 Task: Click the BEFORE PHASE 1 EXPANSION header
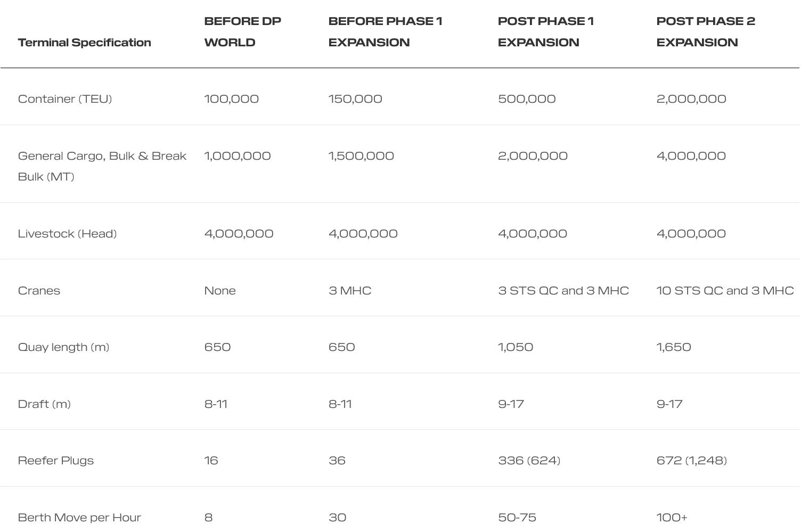point(385,32)
